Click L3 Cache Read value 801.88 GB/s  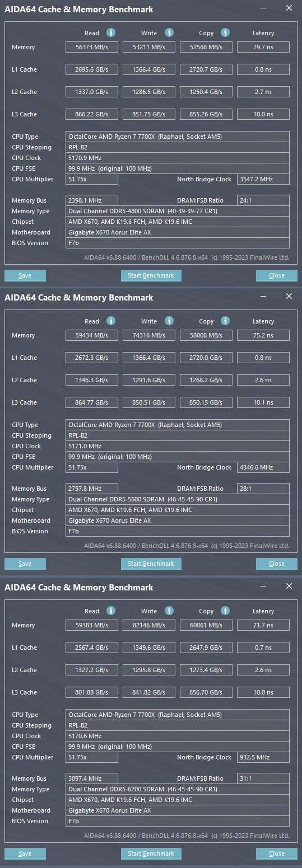[92, 692]
